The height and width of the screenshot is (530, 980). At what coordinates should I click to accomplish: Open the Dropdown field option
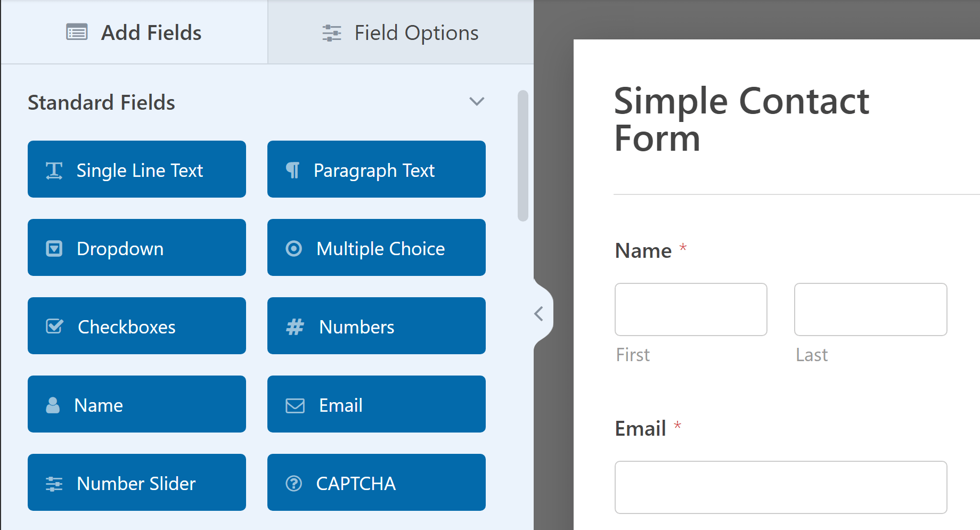[136, 248]
